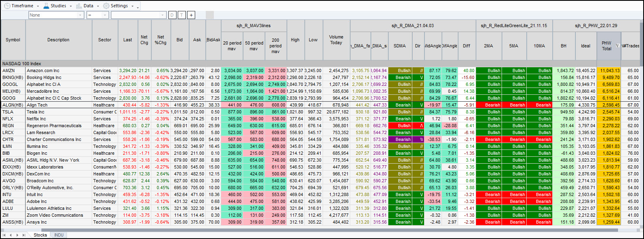Click the 'T' filter button
This screenshot has width=644, height=239.
[181, 15]
